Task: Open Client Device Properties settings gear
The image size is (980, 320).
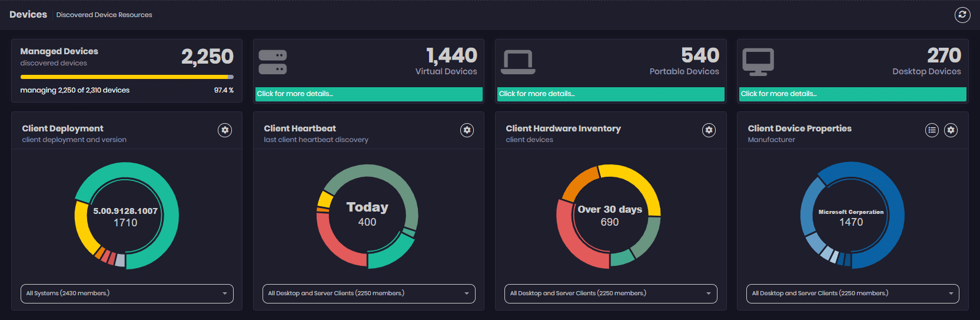Action: click(951, 130)
